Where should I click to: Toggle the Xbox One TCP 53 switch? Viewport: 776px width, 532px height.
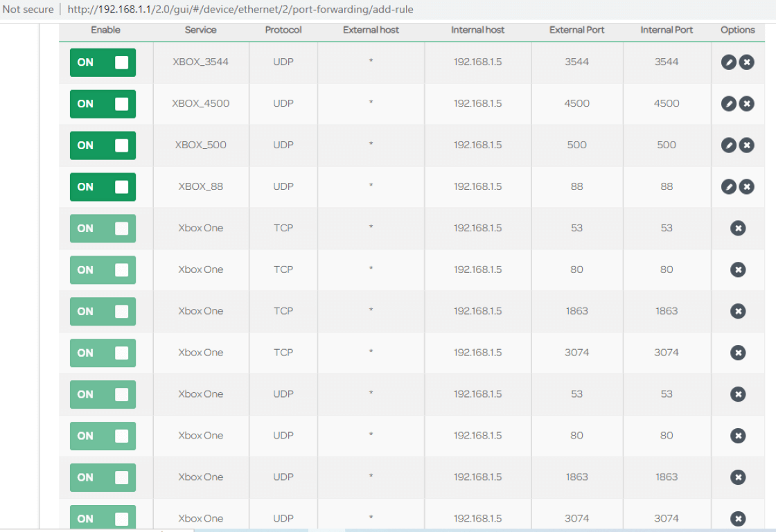point(103,228)
